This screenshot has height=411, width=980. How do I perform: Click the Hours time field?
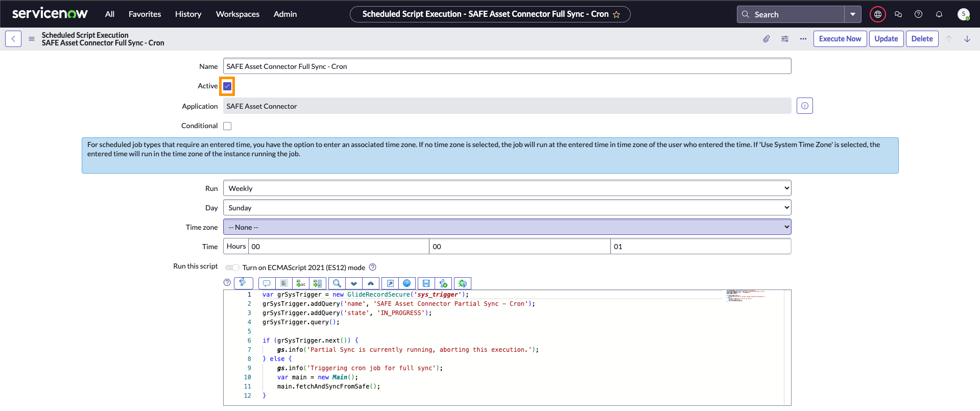coord(339,246)
